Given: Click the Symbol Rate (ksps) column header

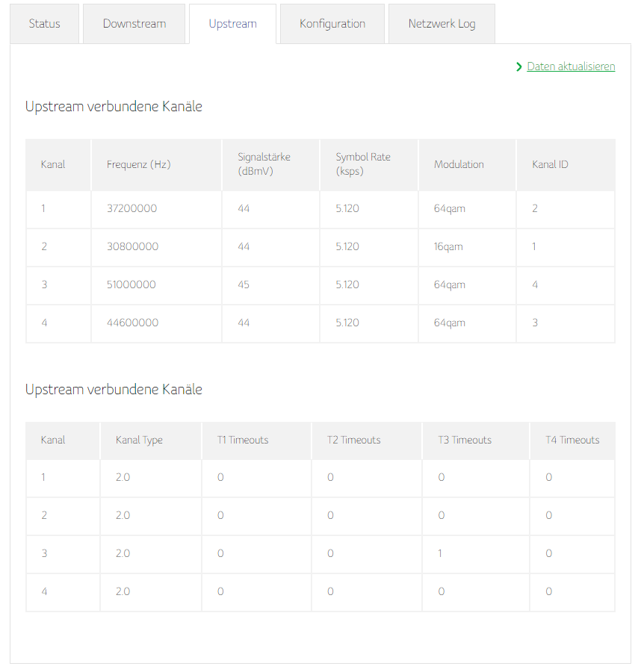Looking at the screenshot, I should pyautogui.click(x=369, y=164).
